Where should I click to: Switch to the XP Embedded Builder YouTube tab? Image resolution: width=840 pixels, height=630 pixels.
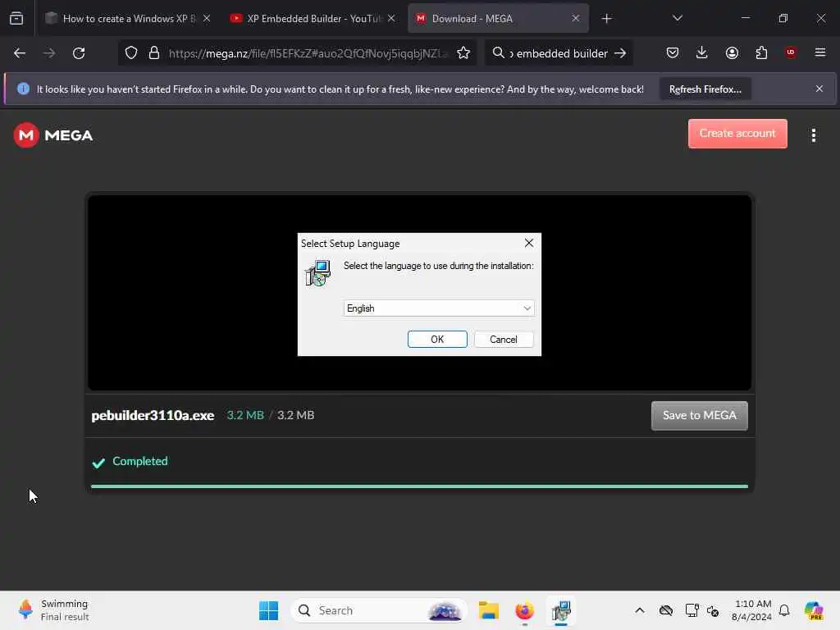tap(313, 18)
